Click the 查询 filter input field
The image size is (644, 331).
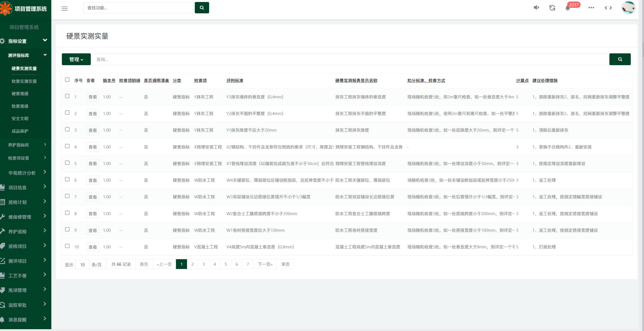point(350,59)
